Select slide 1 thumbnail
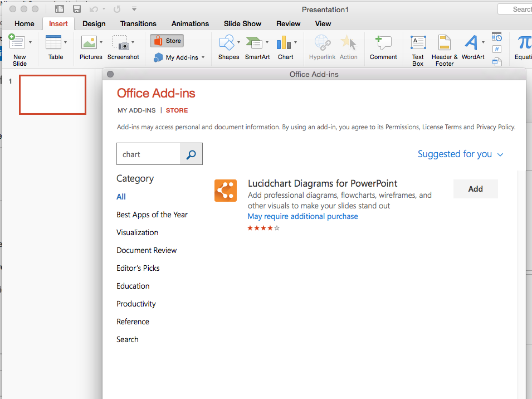532x399 pixels. pos(52,95)
